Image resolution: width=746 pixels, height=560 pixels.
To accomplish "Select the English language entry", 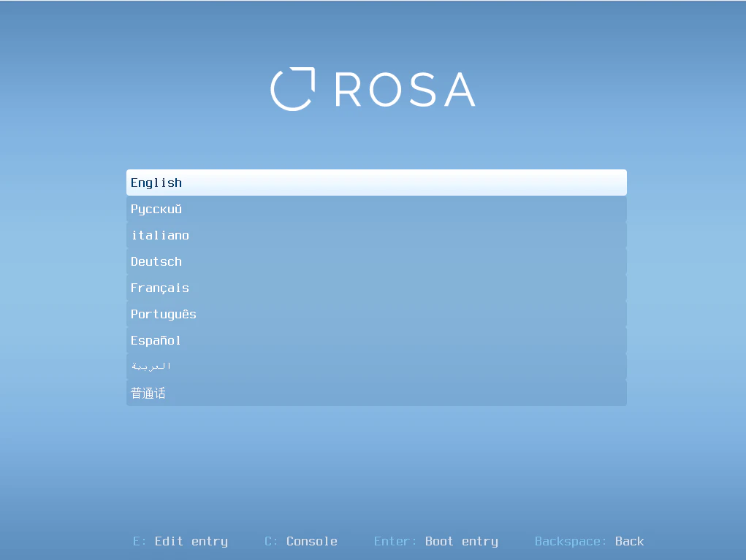I will click(x=376, y=183).
